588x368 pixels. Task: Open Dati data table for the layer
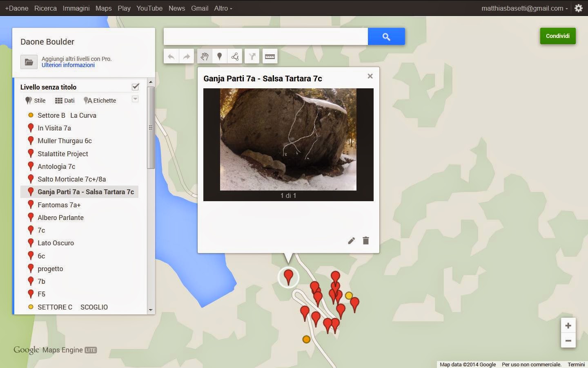(65, 101)
